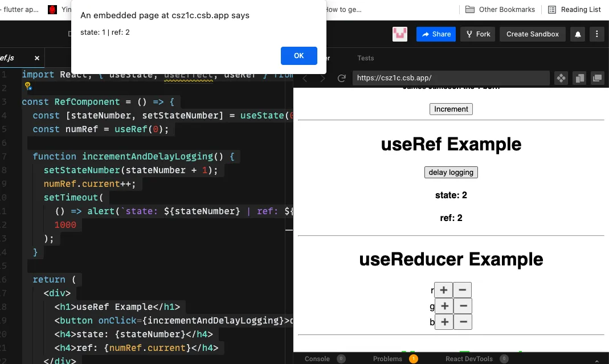Open preview in new window icon

pos(598,78)
